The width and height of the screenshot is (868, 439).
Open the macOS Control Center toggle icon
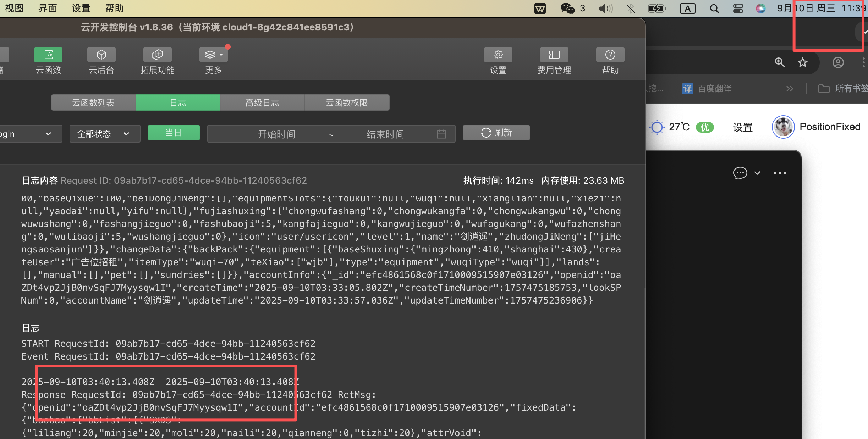[738, 8]
